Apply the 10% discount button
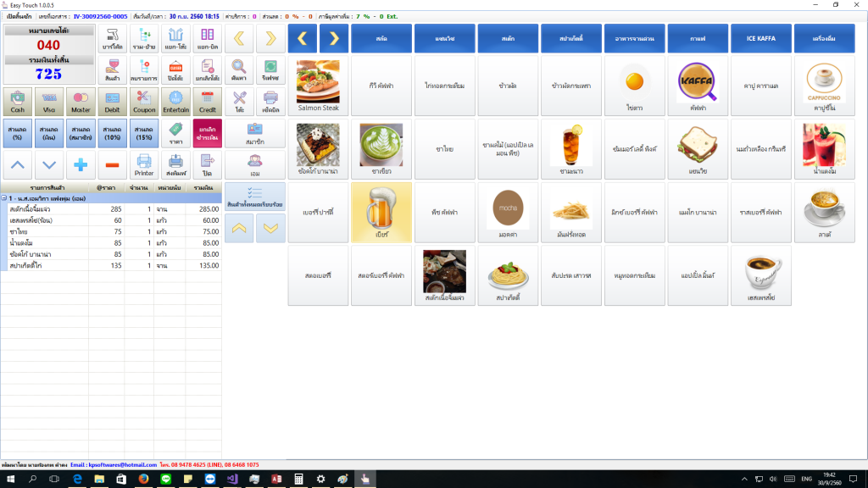Image resolution: width=868 pixels, height=488 pixels. [x=113, y=133]
